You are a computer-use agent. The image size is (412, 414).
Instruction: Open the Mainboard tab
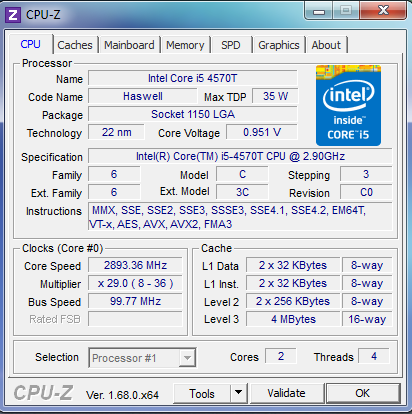click(129, 45)
